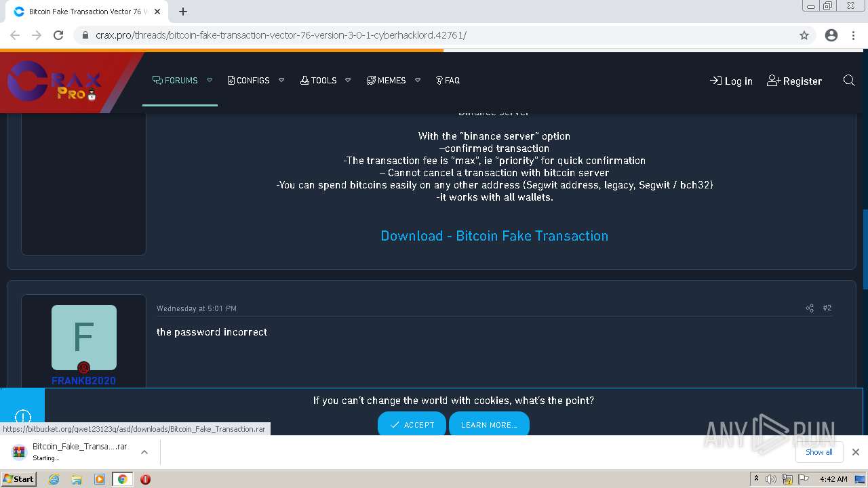Click taskbar clock 4:42 AM
868x488 pixels.
tap(833, 479)
